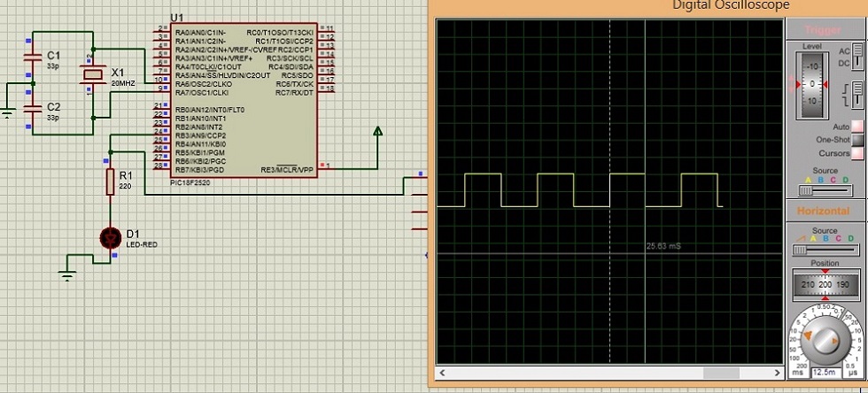Click the trigger Level thumbwheel
The height and width of the screenshot is (393, 868).
(x=810, y=84)
